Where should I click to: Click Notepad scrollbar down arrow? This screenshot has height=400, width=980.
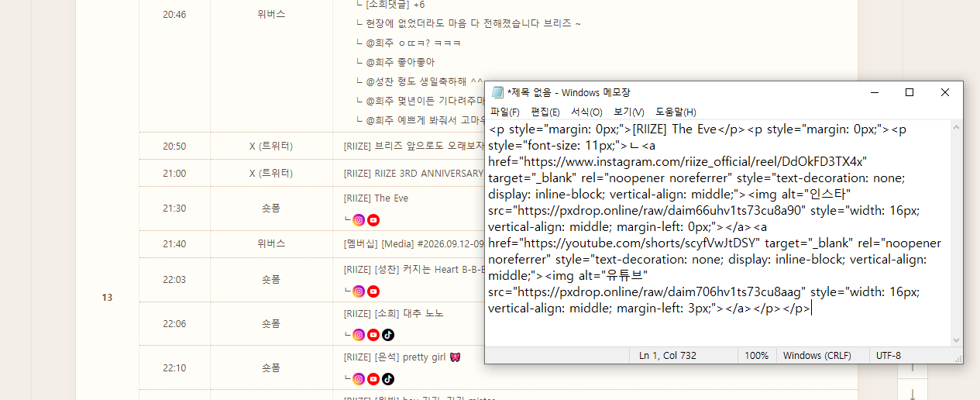click(958, 340)
